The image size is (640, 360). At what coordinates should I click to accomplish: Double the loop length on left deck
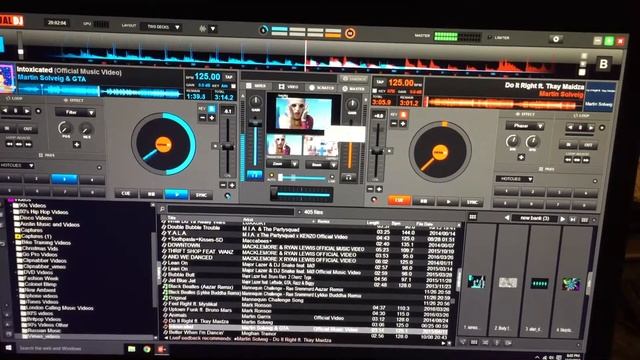(27, 111)
